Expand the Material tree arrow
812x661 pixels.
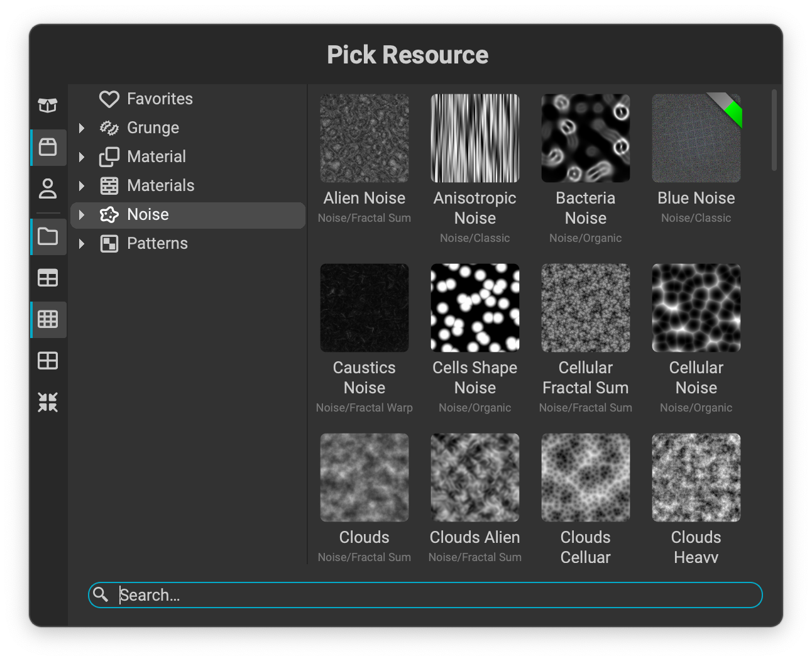pyautogui.click(x=81, y=157)
